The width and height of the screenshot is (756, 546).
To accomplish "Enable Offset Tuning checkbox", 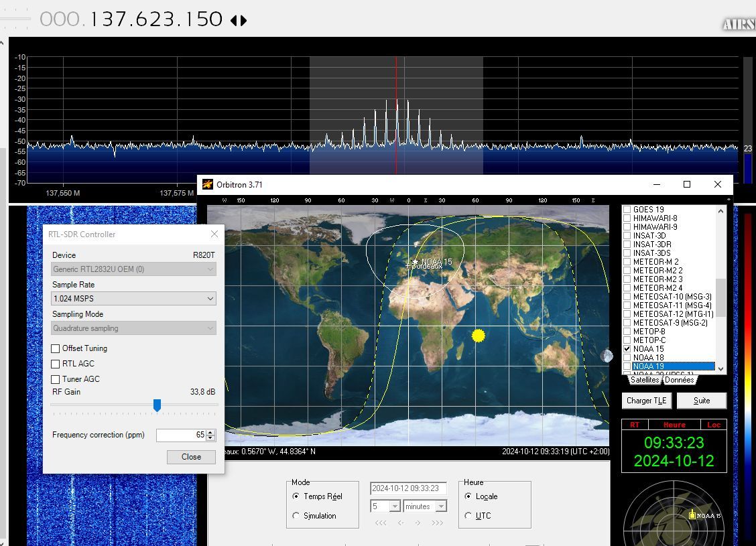I will 56,348.
